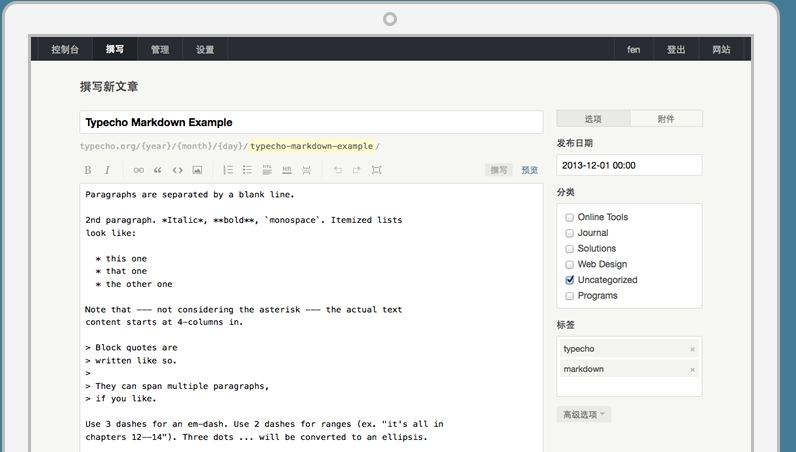Check the Solutions category

[x=570, y=249]
